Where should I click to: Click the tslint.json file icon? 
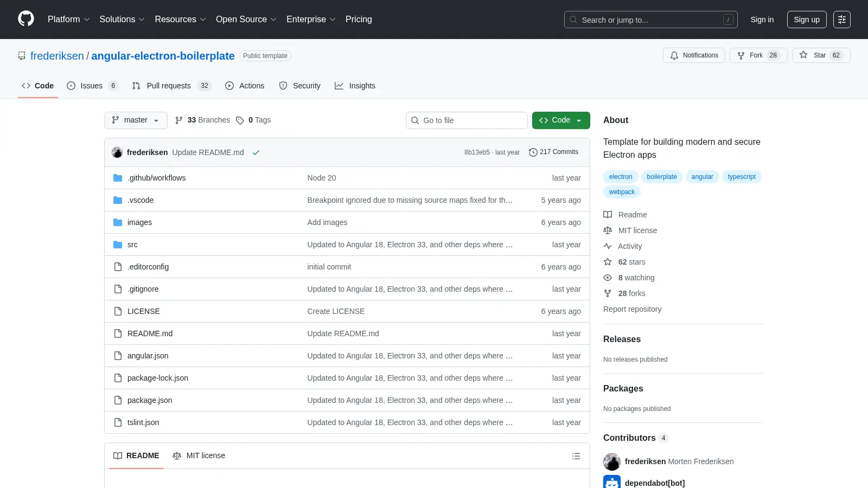pos(118,422)
